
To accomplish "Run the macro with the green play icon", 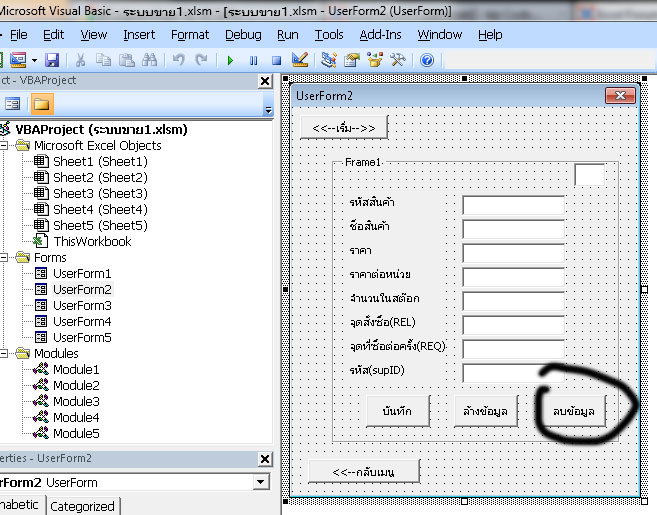I will pyautogui.click(x=230, y=60).
